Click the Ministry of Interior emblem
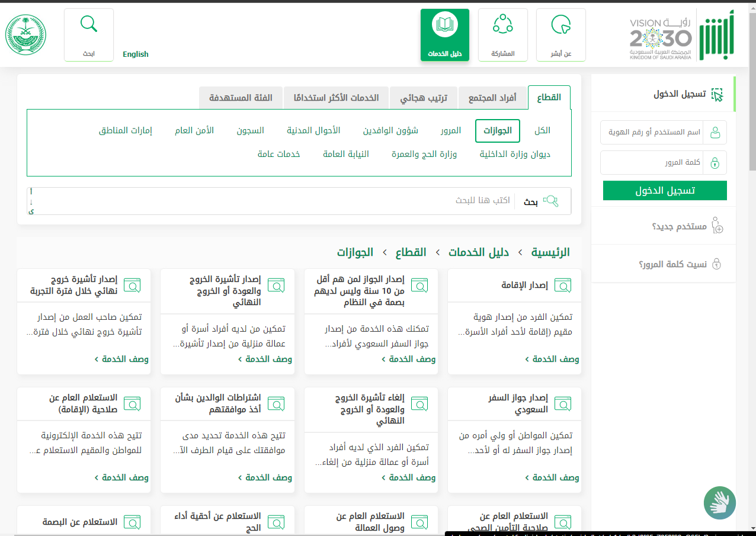Screen dimensions: 756x536 tap(26, 35)
